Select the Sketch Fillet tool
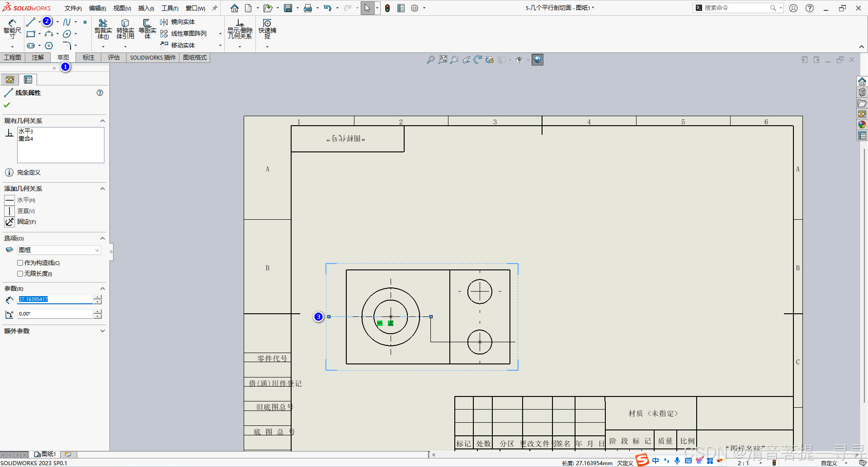Screen dimensions: 868x467 pyautogui.click(x=67, y=46)
